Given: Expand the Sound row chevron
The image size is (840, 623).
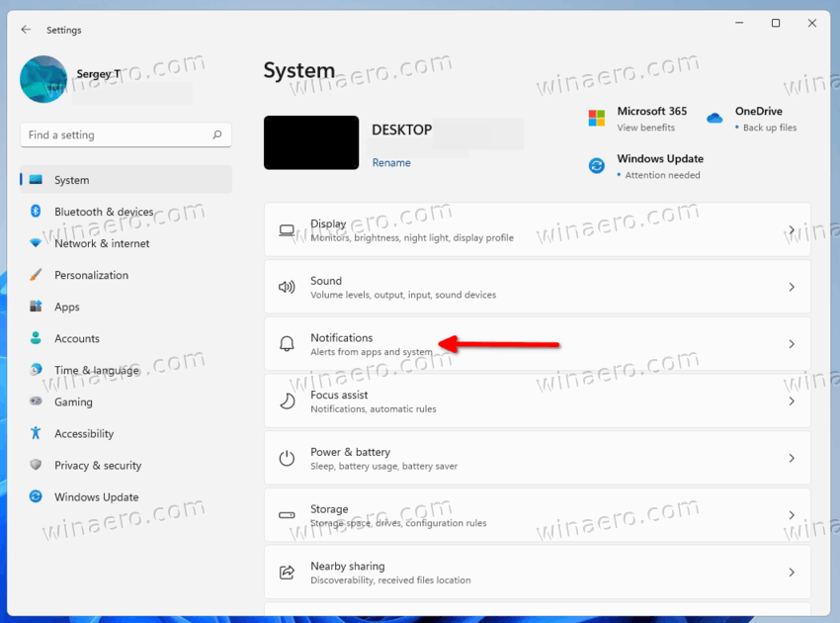Looking at the screenshot, I should coord(792,288).
